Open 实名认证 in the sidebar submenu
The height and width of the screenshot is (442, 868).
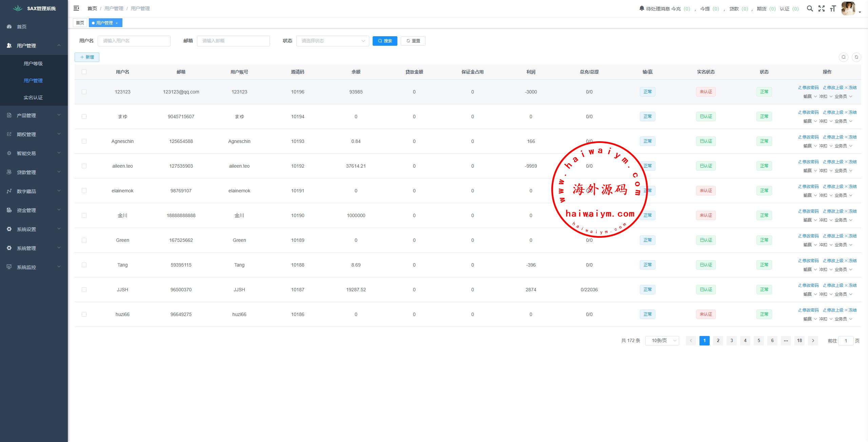pos(33,98)
